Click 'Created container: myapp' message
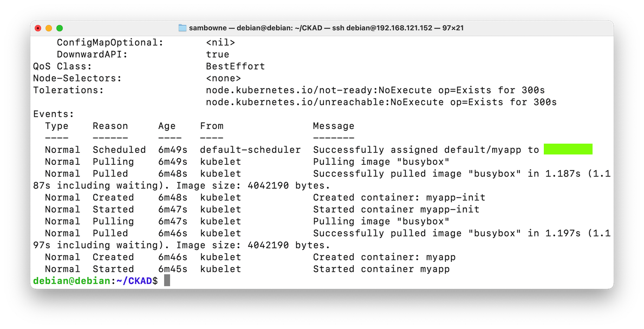This screenshot has height=329, width=644. [x=384, y=257]
